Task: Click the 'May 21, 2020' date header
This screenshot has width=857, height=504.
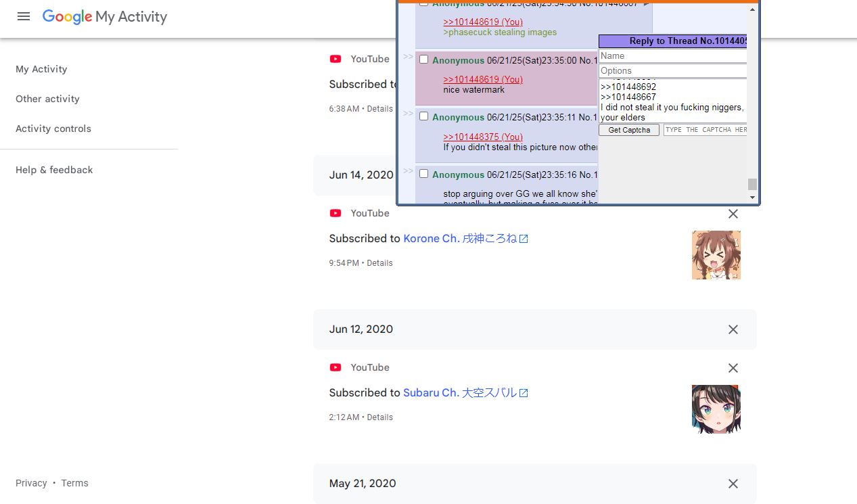Action: (363, 484)
